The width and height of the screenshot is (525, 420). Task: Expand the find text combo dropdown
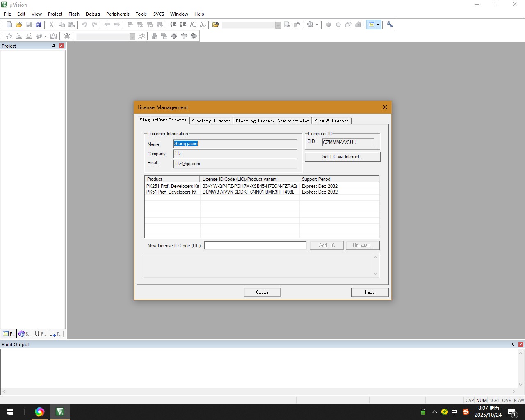click(x=278, y=25)
